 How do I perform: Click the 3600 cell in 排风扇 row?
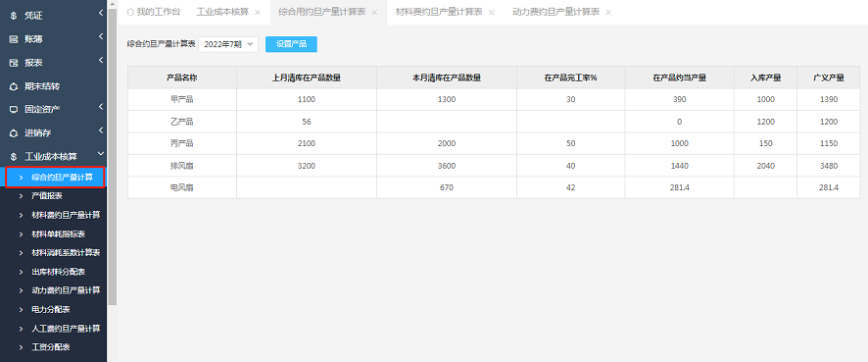(x=447, y=166)
